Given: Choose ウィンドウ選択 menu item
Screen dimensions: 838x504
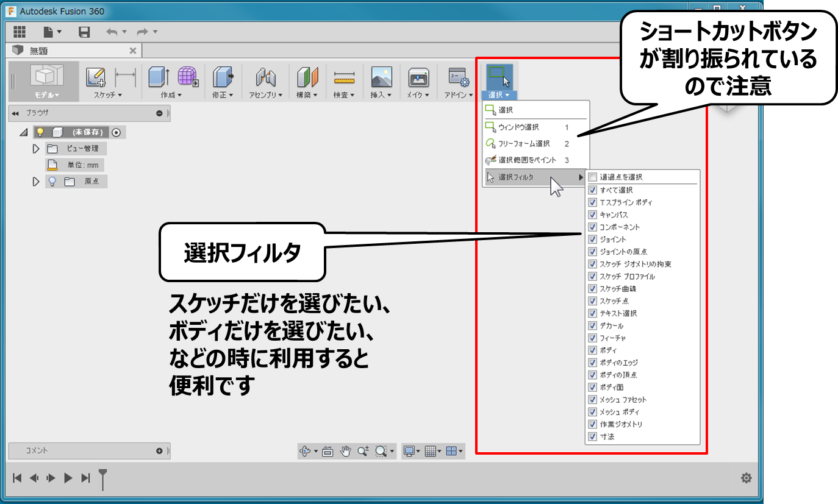Looking at the screenshot, I should 535,127.
